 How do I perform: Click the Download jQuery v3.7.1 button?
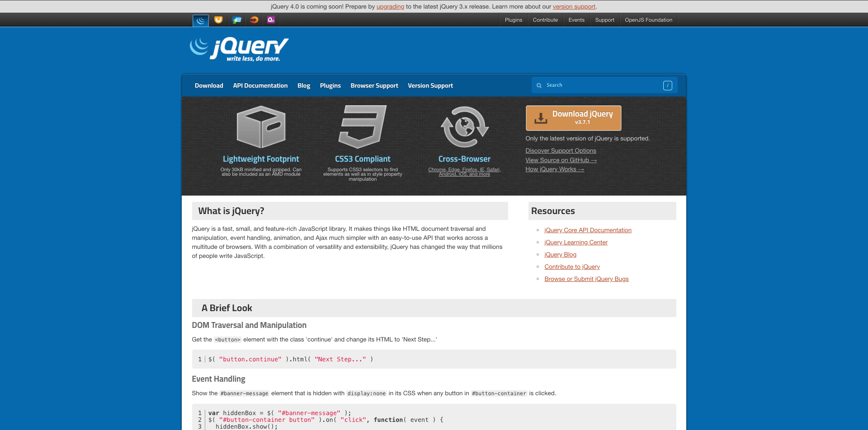click(573, 118)
